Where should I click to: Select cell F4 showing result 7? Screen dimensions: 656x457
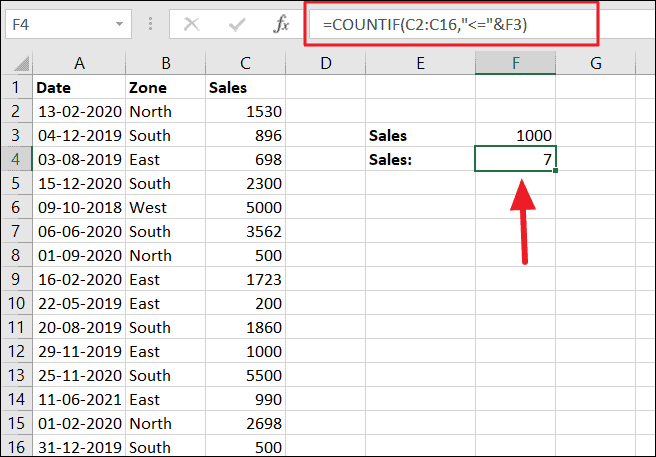click(x=515, y=159)
